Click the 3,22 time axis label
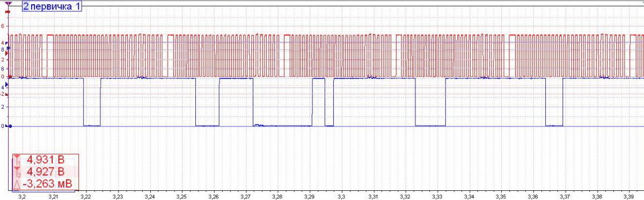644x200 pixels. 86,197
